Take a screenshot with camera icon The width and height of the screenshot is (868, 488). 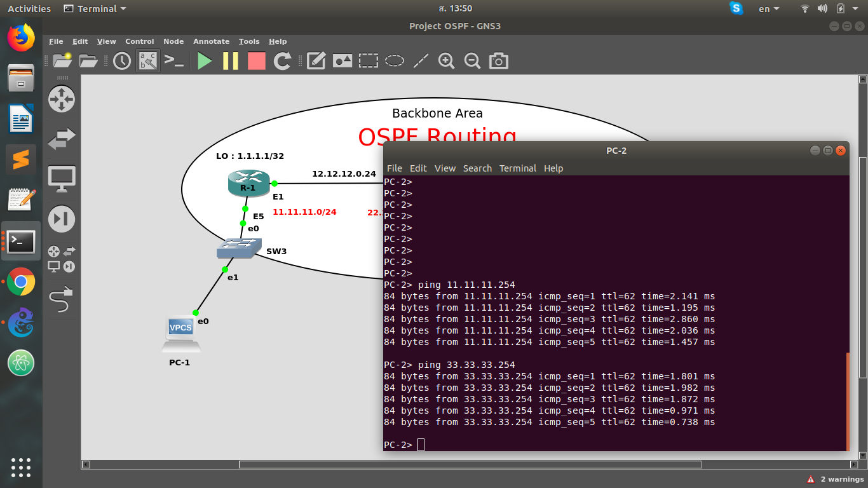499,61
